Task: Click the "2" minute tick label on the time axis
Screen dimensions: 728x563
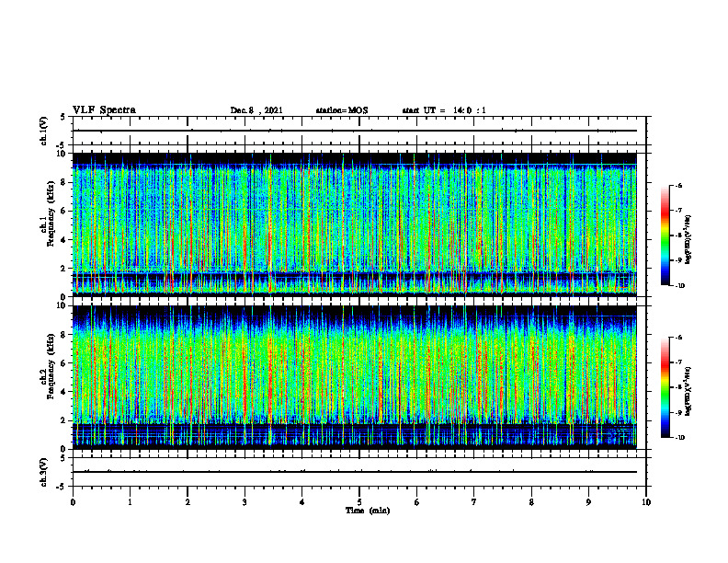Action: (x=188, y=502)
